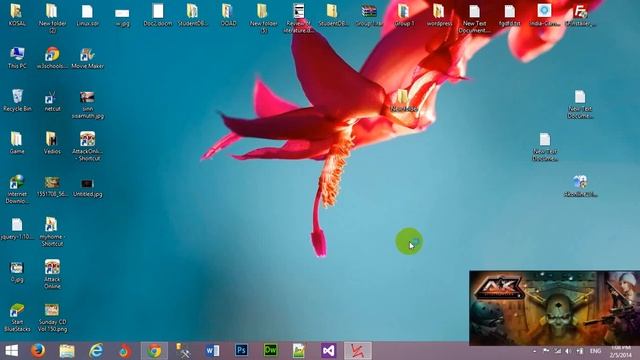Screen dimensions: 640x360
Task: Select the sinn soamuth.jpg image file
Action: click(87, 104)
